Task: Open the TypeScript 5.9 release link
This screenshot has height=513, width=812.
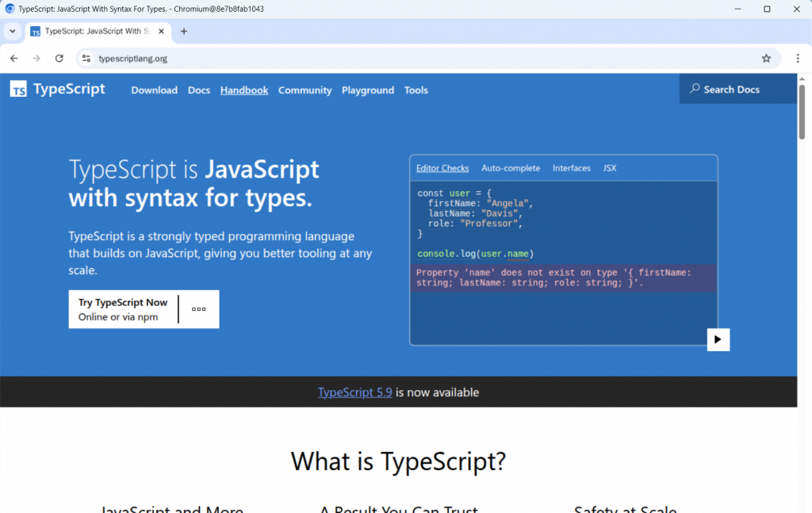Action: 354,392
